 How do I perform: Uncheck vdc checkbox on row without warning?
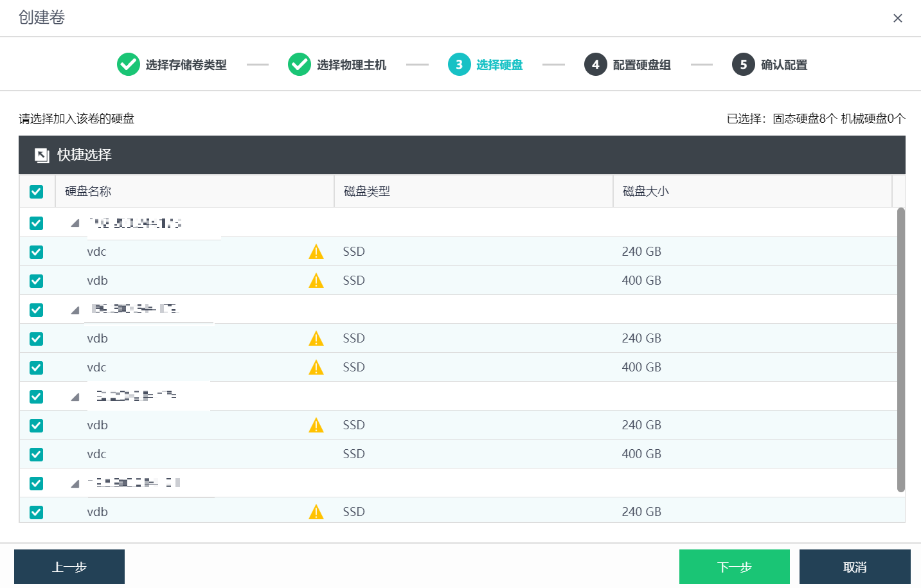(x=37, y=454)
